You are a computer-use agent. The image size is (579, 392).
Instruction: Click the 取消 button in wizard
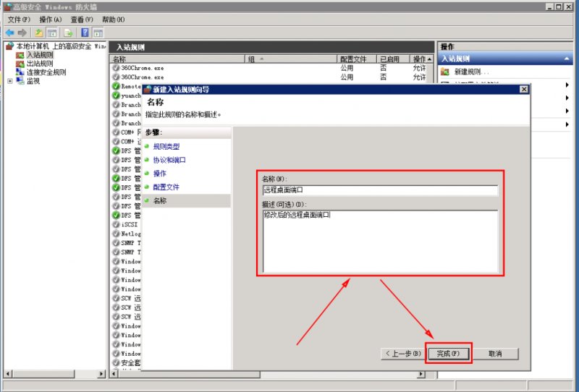point(495,354)
